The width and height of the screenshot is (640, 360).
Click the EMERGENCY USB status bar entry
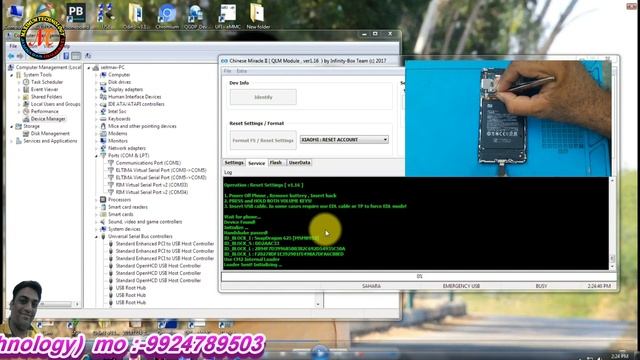click(x=461, y=286)
